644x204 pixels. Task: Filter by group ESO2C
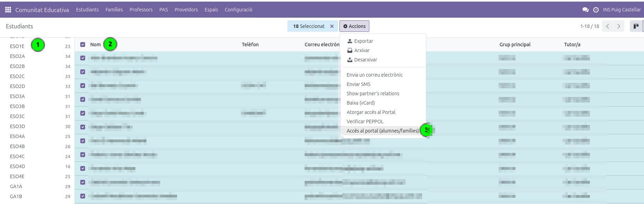click(17, 76)
